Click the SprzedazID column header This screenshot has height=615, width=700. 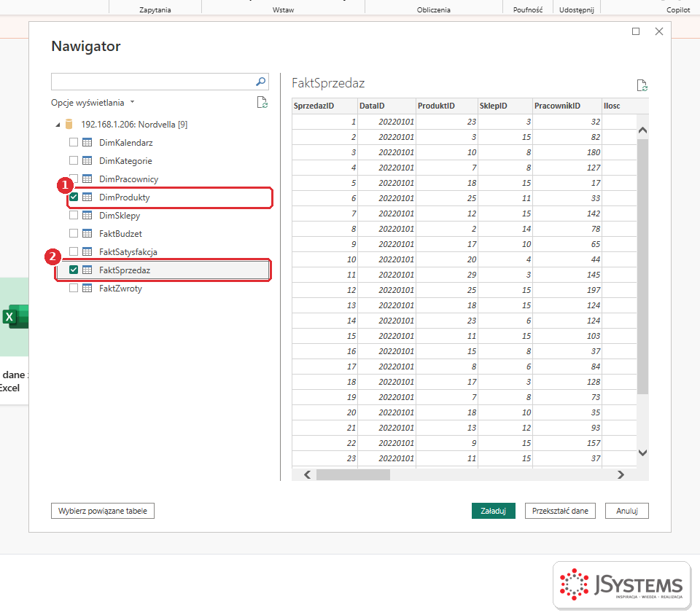pos(324,106)
